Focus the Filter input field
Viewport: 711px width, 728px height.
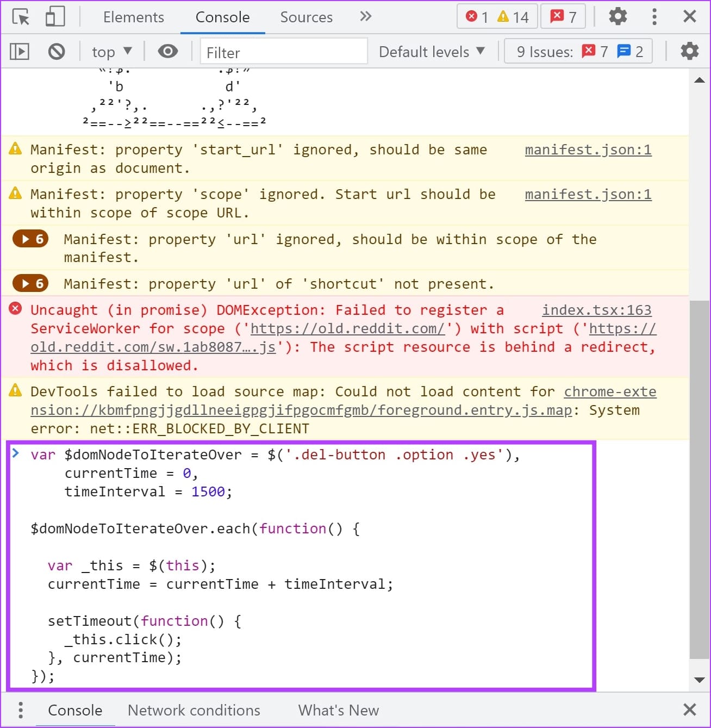tap(284, 52)
